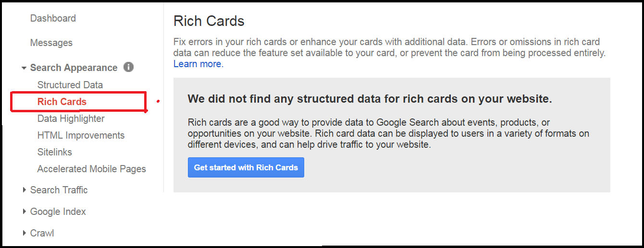Click the Google Index text label
This screenshot has height=248, width=644.
pos(58,212)
